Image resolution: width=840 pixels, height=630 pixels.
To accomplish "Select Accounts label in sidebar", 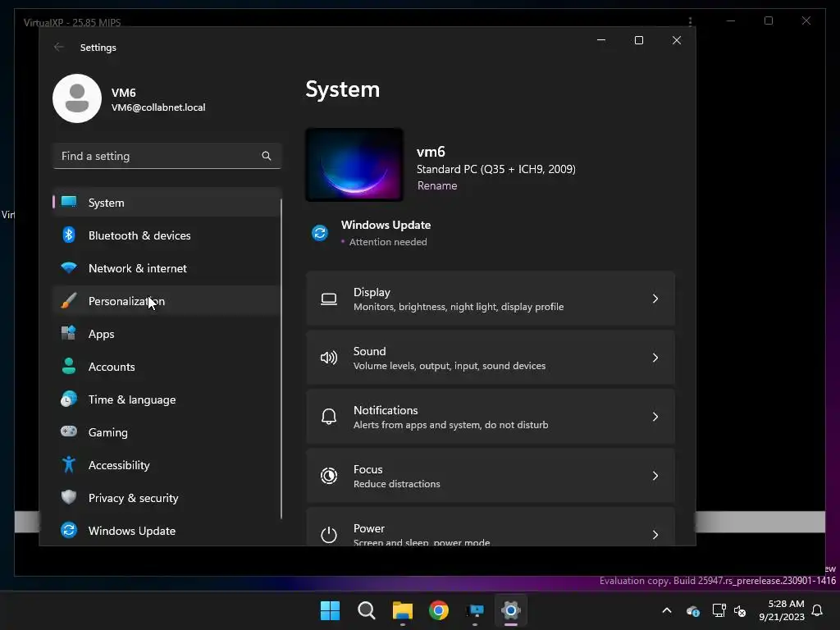I will click(112, 367).
